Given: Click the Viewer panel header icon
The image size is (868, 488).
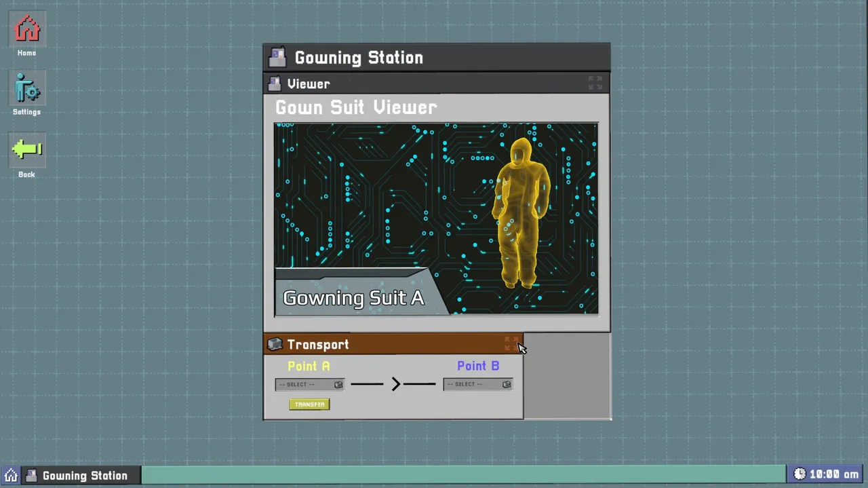Looking at the screenshot, I should [x=275, y=83].
